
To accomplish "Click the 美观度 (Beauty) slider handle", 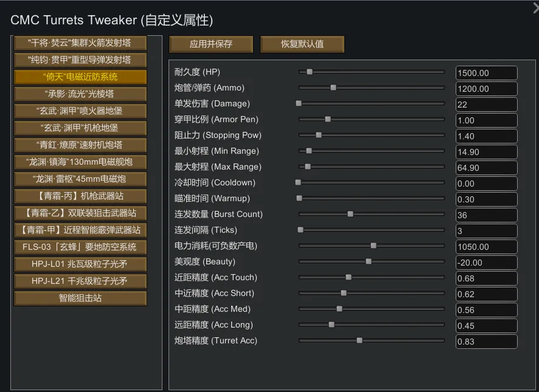I will (x=369, y=261).
